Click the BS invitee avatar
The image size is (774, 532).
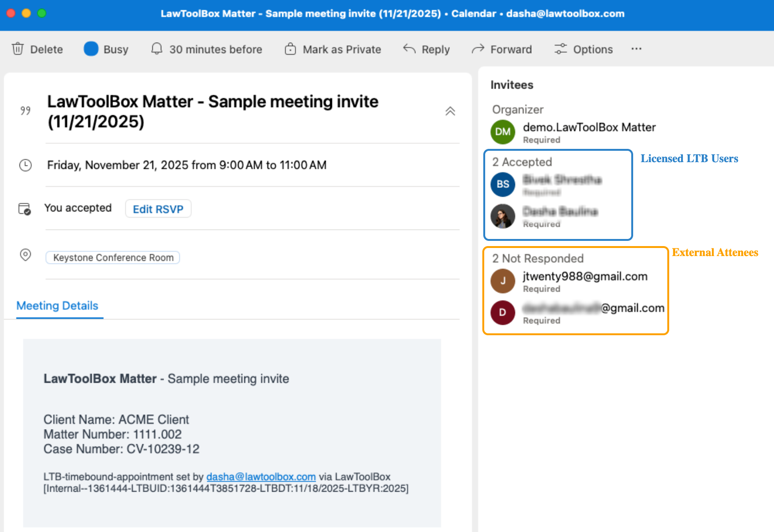coord(503,184)
